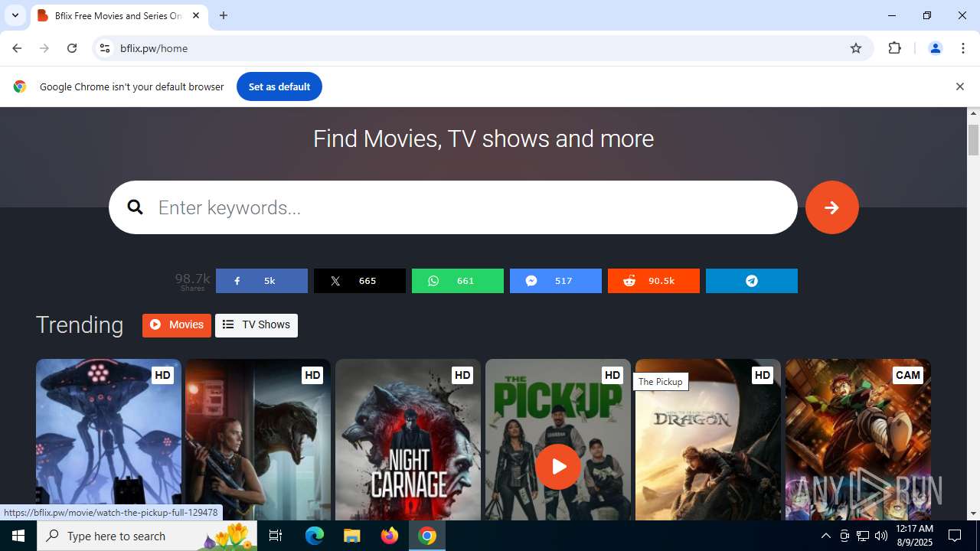Click the orange search arrow button
Viewport: 980px width, 551px height.
tap(832, 207)
